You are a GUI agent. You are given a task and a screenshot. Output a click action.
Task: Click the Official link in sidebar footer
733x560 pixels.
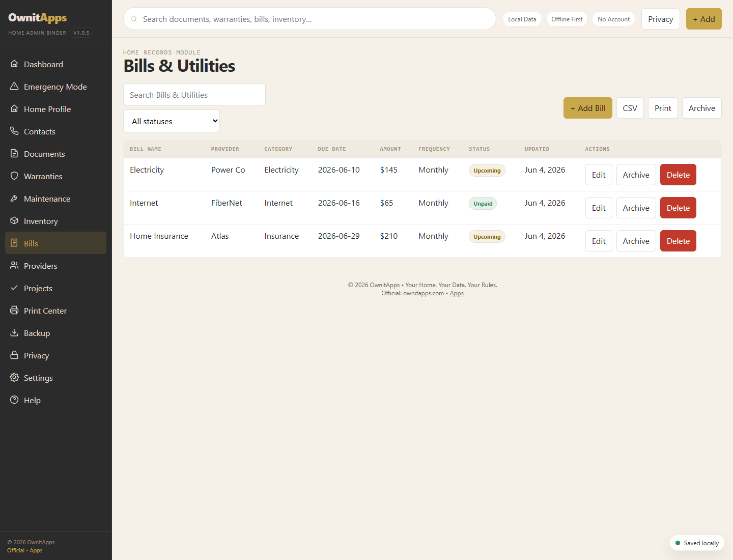[x=16, y=550]
